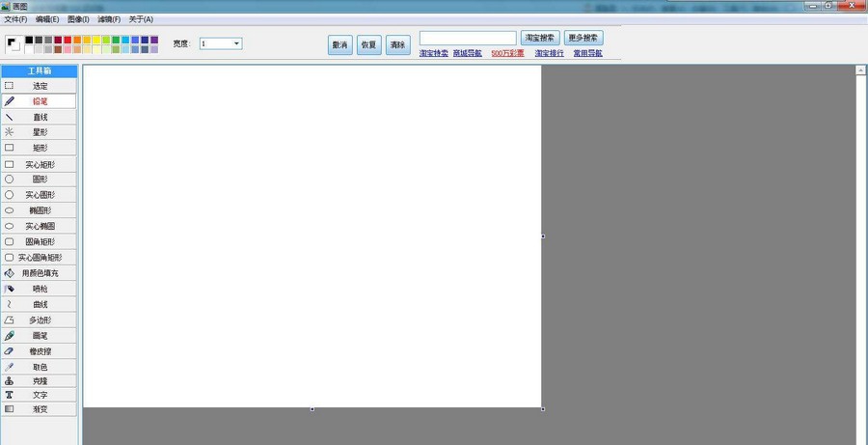Open the 关于(A) menu
This screenshot has width=868, height=445.
141,19
